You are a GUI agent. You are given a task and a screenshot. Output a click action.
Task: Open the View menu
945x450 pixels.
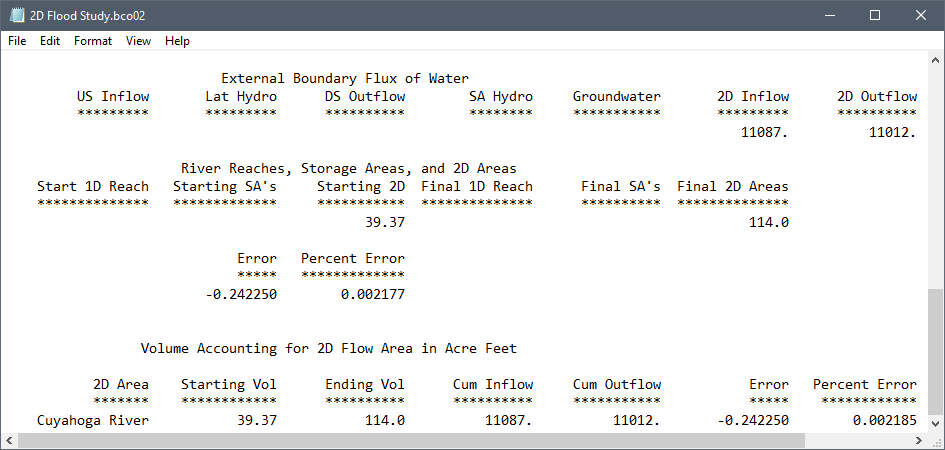pos(139,41)
